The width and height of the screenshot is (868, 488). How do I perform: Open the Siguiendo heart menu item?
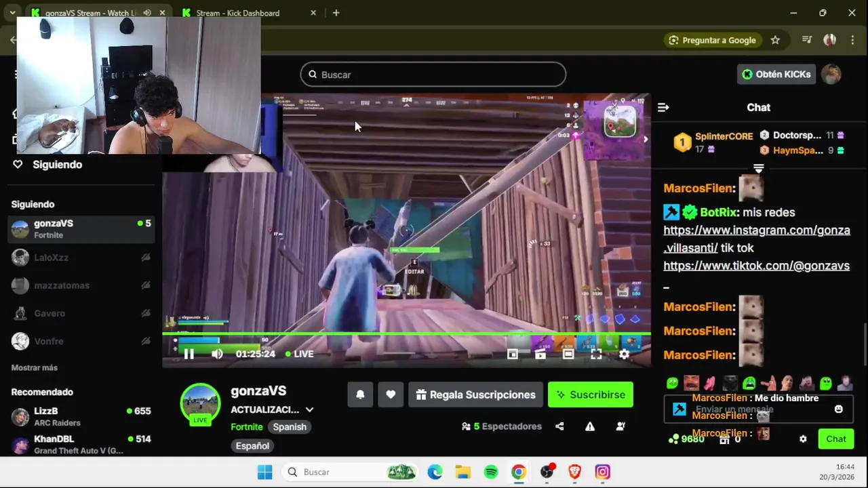(x=49, y=165)
